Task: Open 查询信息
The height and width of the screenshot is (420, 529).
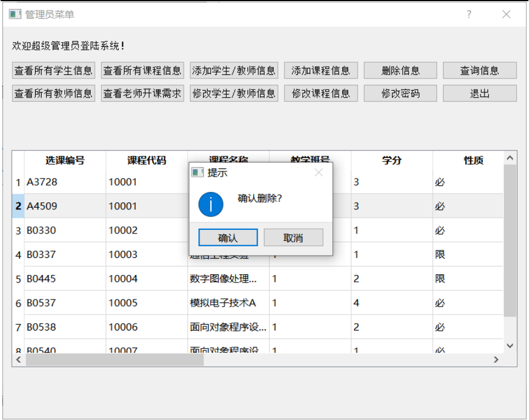Action: tap(480, 71)
